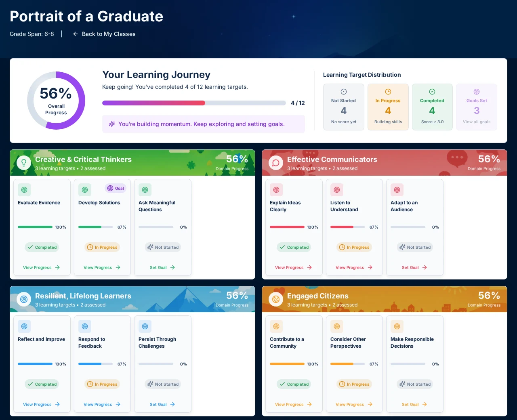Click the Back to My Classes link
This screenshot has height=420, width=517.
(x=104, y=34)
